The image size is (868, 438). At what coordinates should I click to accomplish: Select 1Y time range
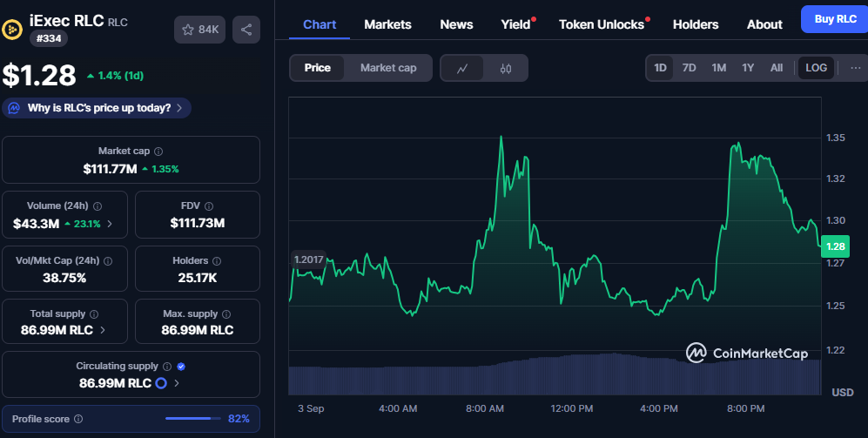click(x=748, y=68)
